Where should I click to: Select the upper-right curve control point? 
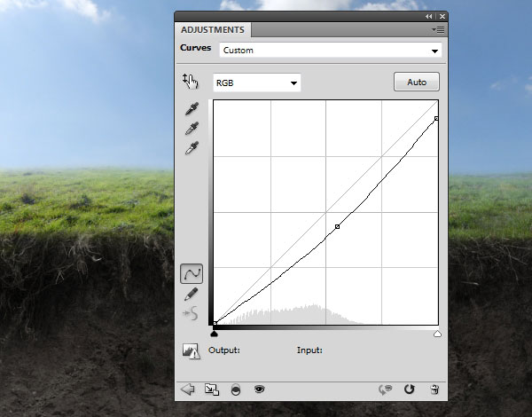point(436,119)
